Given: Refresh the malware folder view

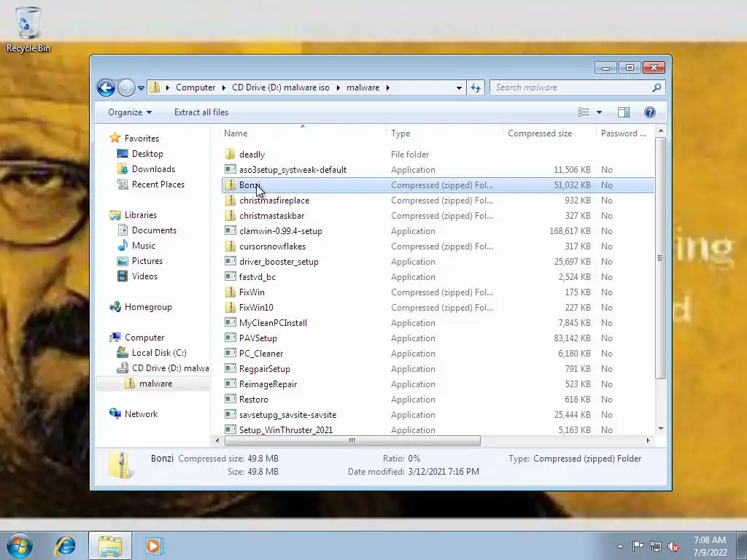Looking at the screenshot, I should pyautogui.click(x=476, y=87).
